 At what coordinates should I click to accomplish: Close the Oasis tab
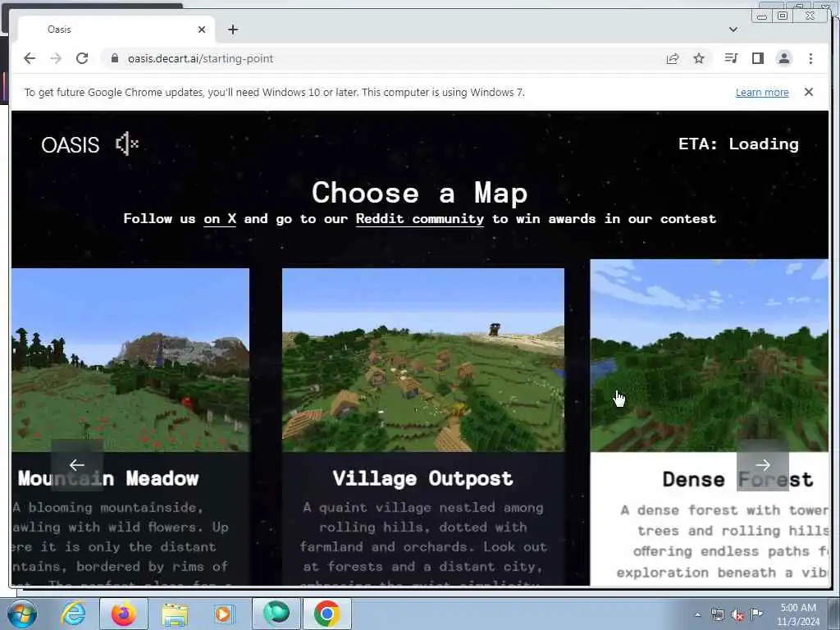click(x=202, y=30)
